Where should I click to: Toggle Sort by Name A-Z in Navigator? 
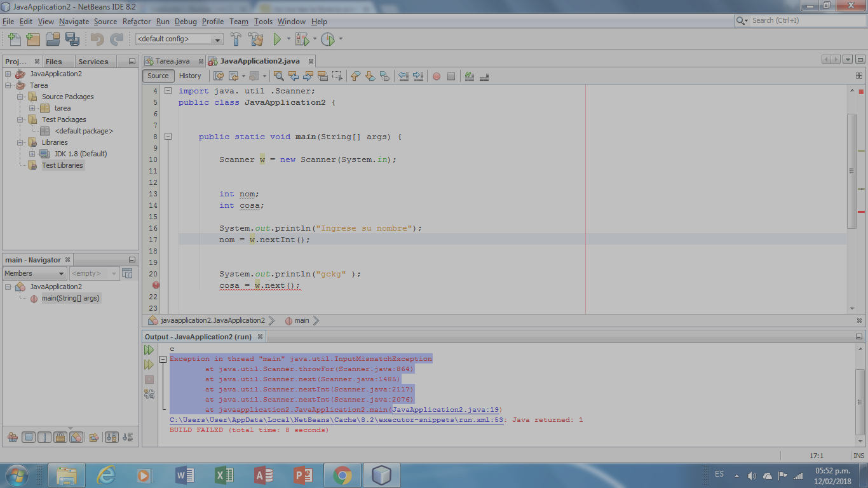(x=112, y=437)
